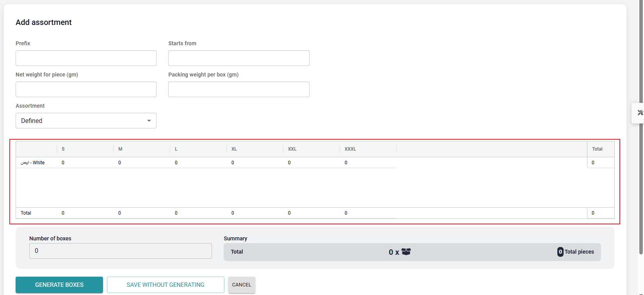
Task: Select the Packing weight per box field
Action: click(x=238, y=89)
